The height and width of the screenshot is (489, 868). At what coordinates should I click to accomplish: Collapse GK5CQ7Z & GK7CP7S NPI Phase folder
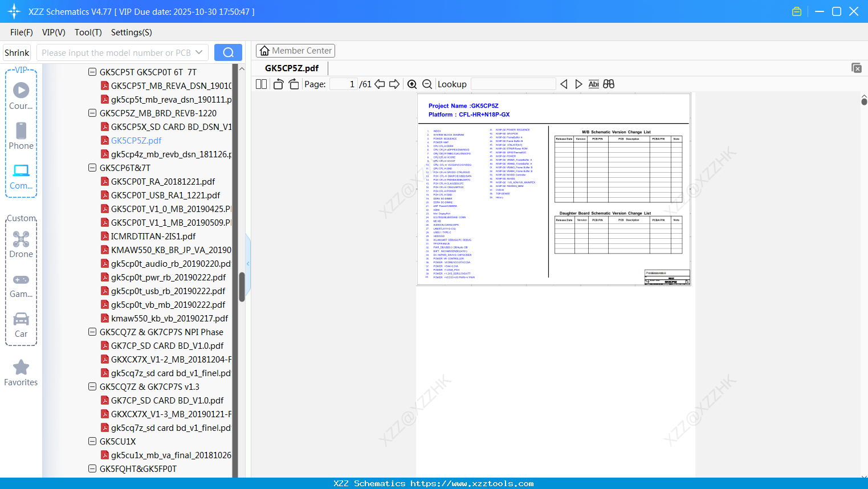(x=92, y=332)
